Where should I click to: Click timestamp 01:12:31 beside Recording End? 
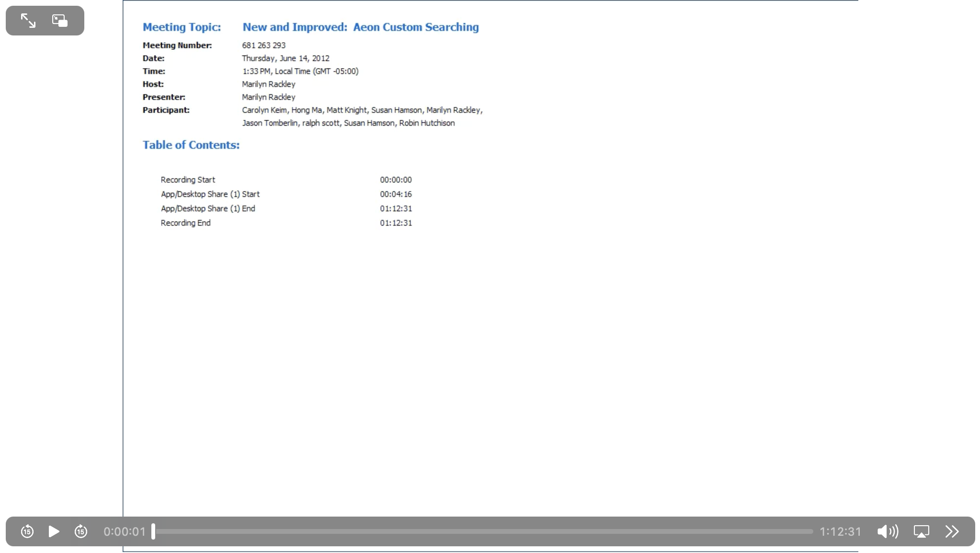point(396,222)
